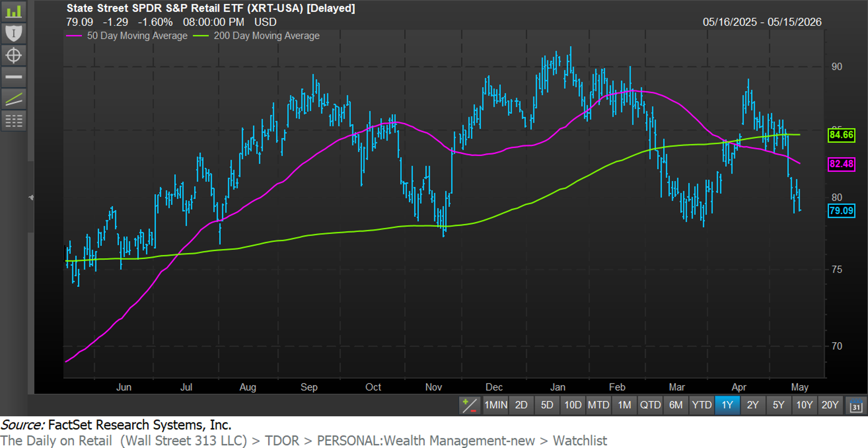
Task: Set chart range to 5D
Action: pos(547,405)
